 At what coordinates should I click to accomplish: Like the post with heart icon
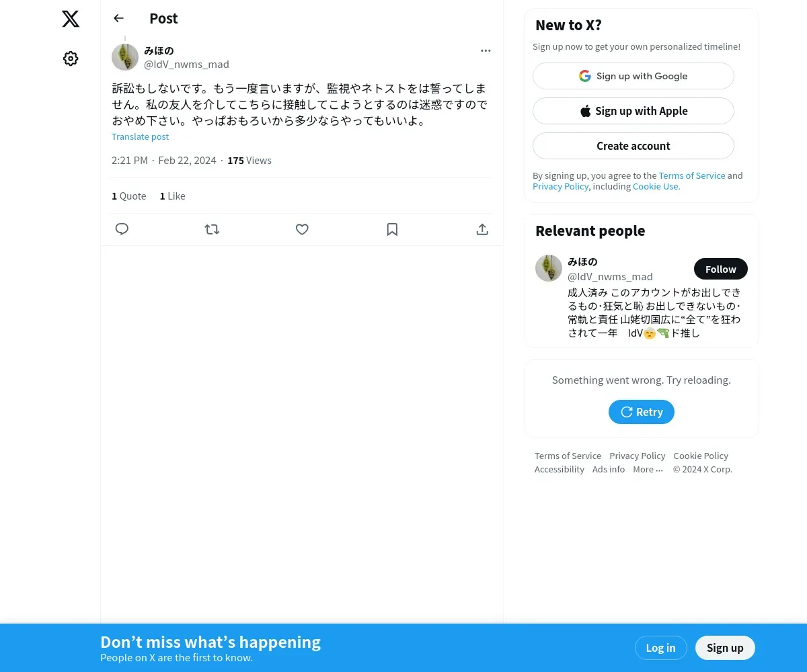[x=302, y=229]
